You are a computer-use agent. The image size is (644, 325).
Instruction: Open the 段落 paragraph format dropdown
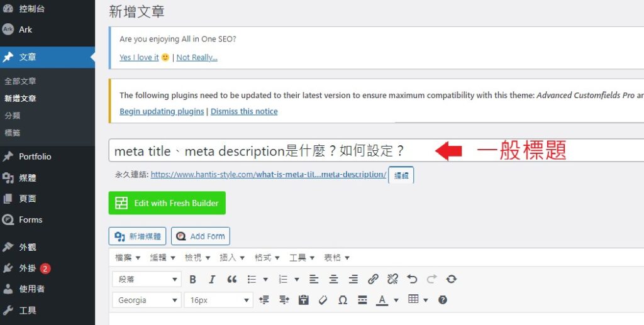147,279
